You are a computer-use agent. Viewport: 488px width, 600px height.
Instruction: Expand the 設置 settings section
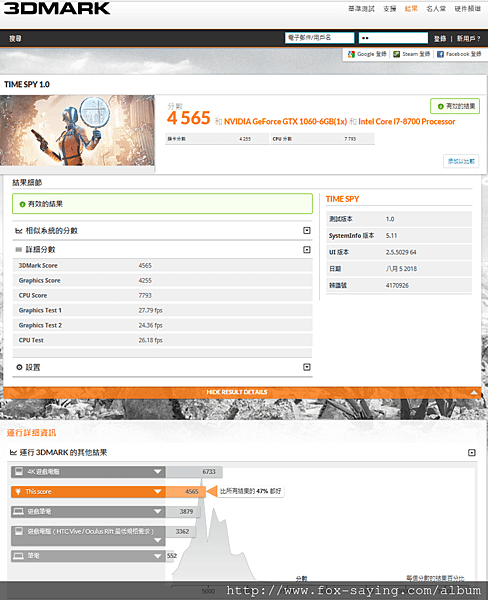[307, 367]
